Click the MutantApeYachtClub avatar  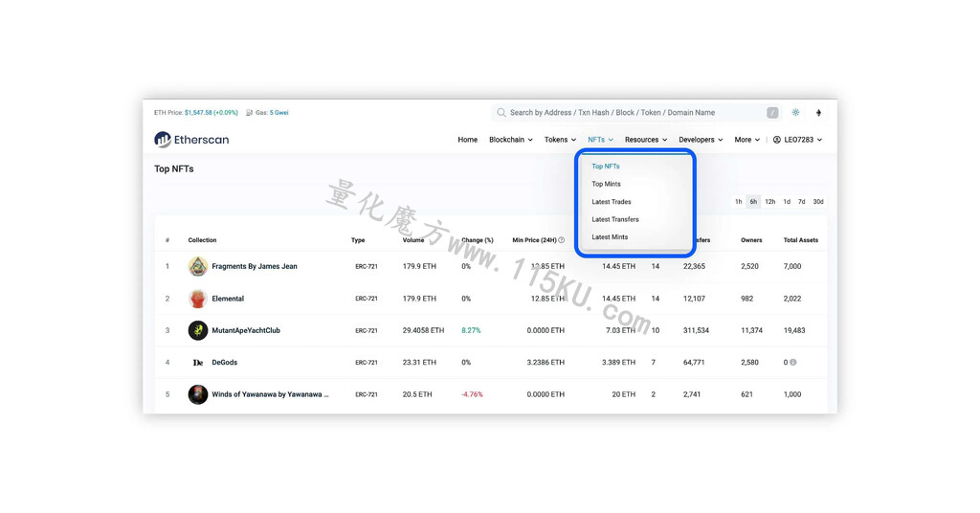click(198, 330)
